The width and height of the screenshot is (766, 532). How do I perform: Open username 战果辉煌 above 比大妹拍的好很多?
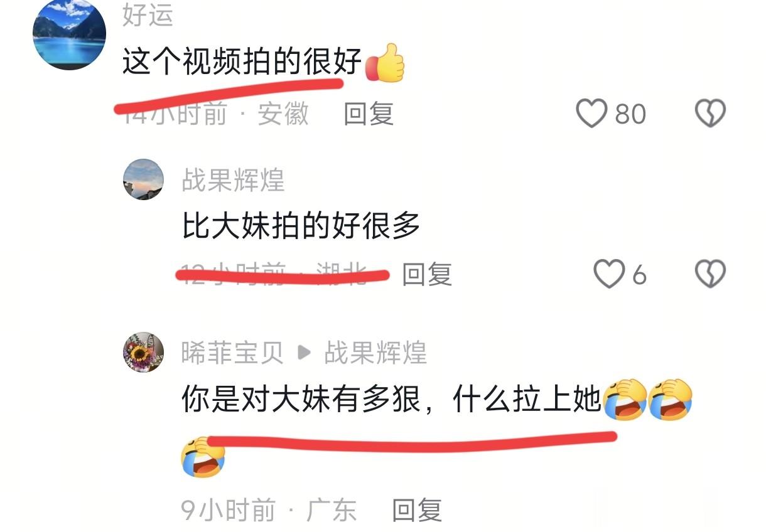click(234, 181)
